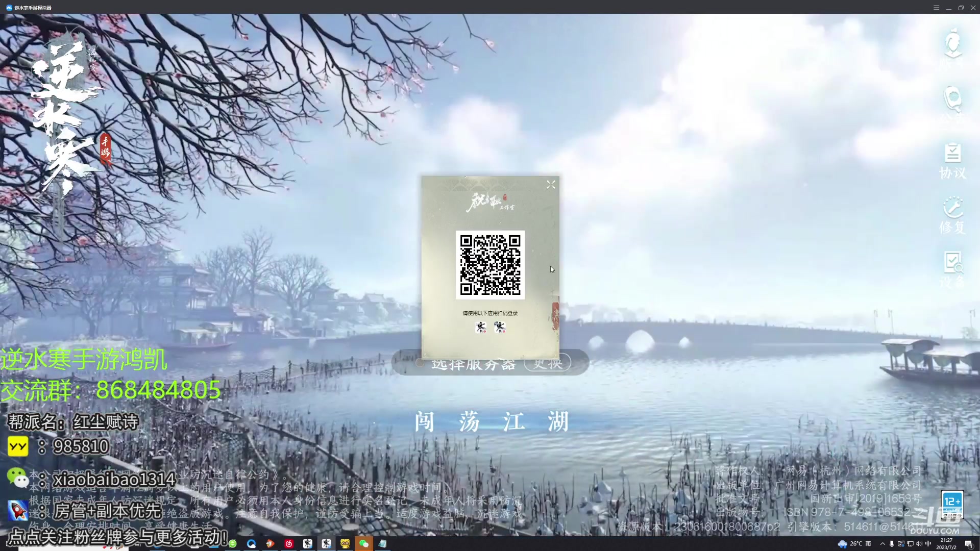
Task: Open the notepad-like taskbar icon
Action: coord(382,544)
